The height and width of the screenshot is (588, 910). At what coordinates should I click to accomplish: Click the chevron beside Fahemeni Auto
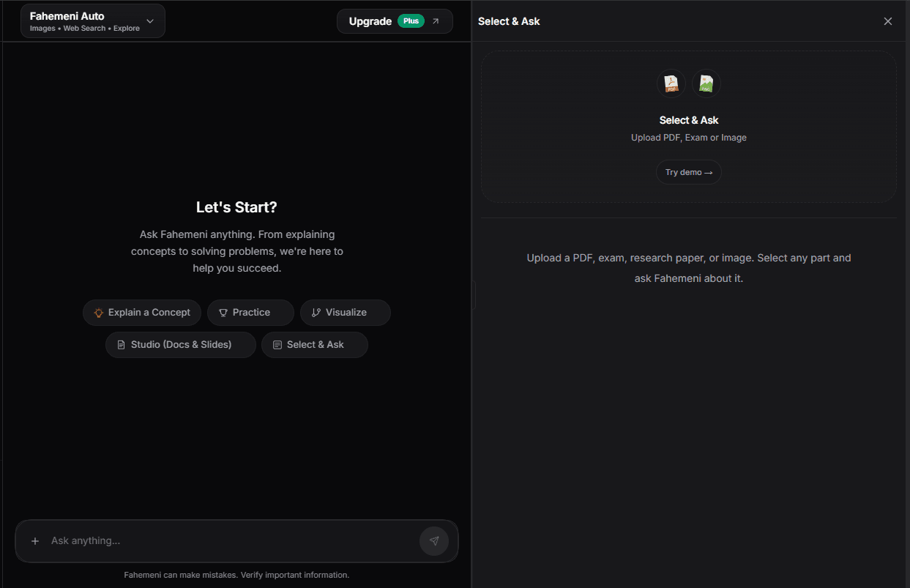pos(150,21)
